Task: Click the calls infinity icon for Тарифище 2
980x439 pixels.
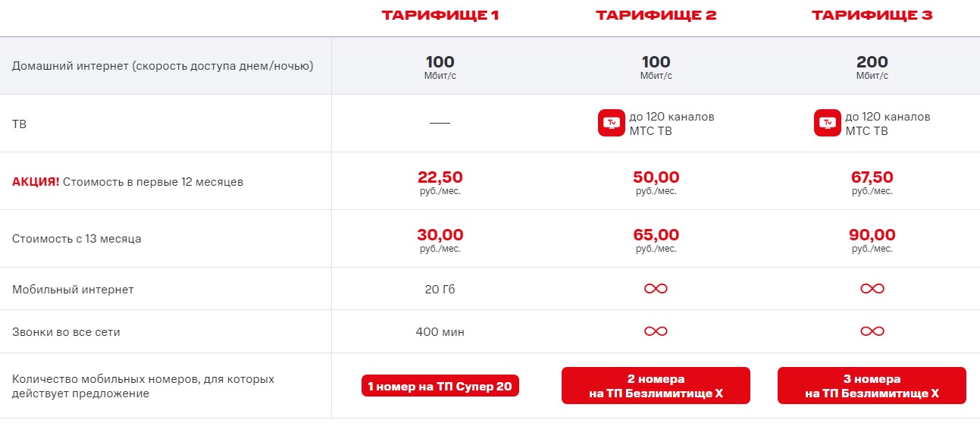Action: 656,331
